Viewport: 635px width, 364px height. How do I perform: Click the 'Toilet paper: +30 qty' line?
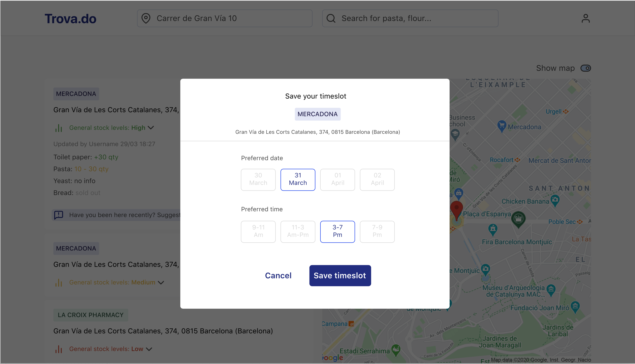pos(86,157)
